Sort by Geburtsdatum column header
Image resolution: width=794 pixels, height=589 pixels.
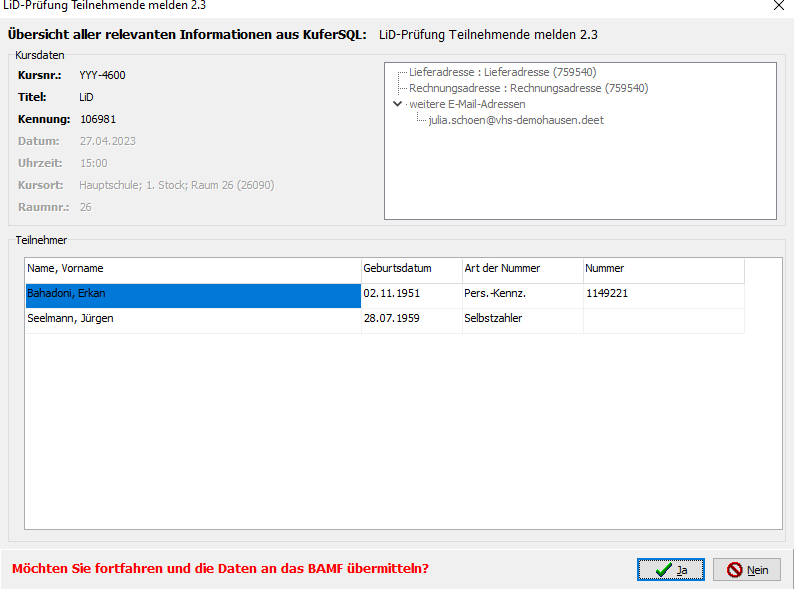tap(412, 270)
